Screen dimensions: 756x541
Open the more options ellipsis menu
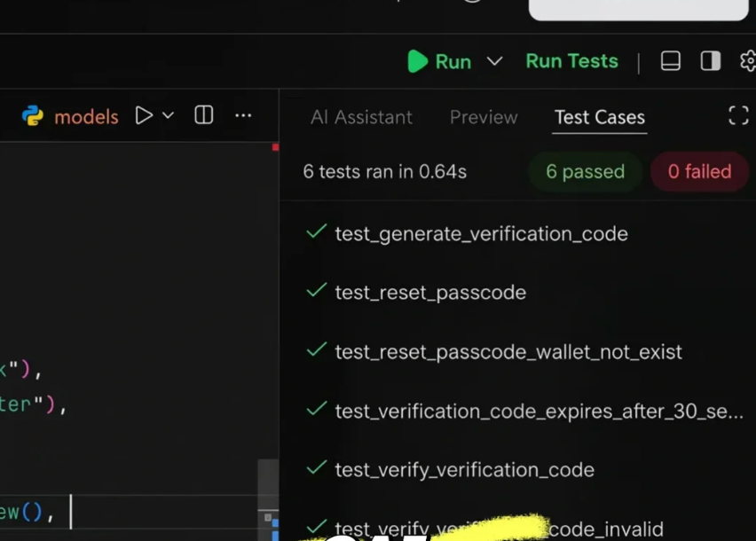243,115
